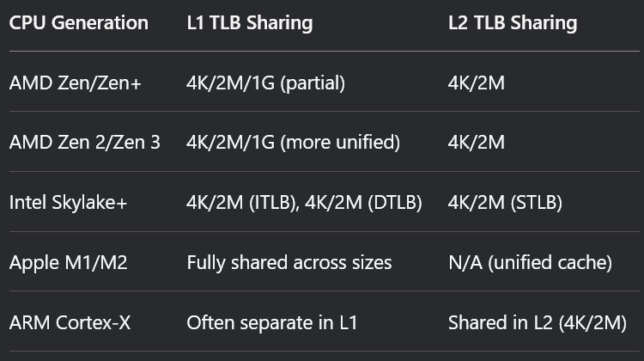Select the ARM Cortex-X cell

tap(70, 323)
